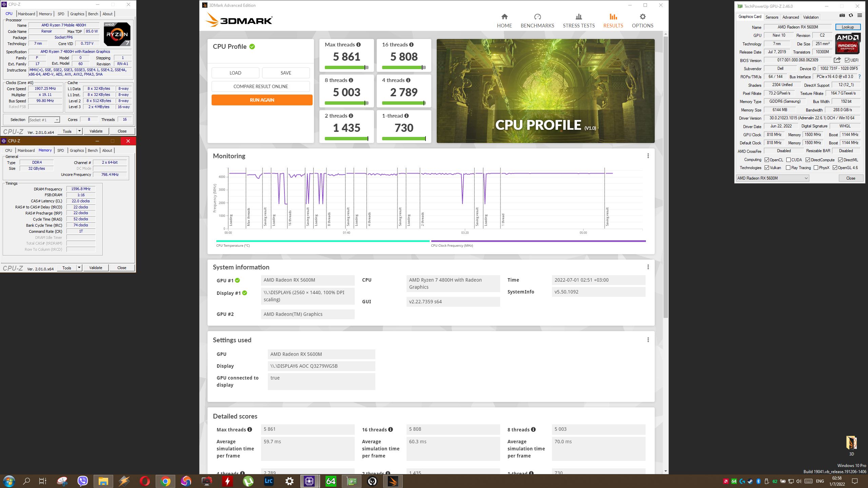Open Bench tab in top CPU-Z
The image size is (868, 488).
coord(93,14)
